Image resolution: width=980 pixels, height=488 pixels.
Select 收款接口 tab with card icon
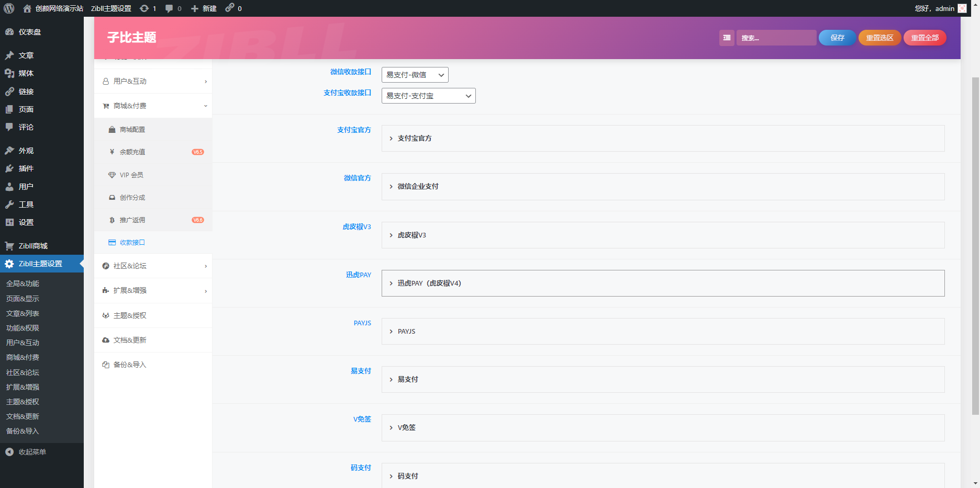point(153,242)
